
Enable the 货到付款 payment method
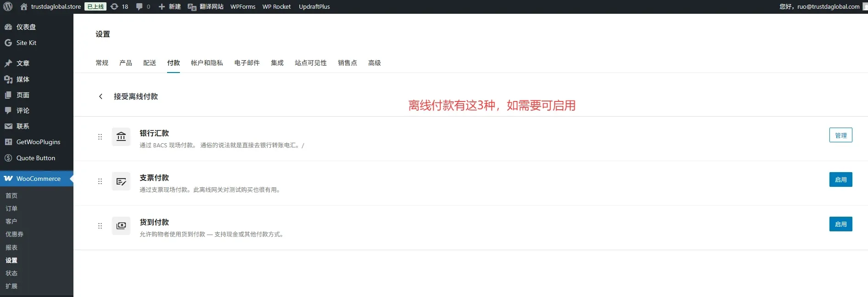click(x=840, y=224)
